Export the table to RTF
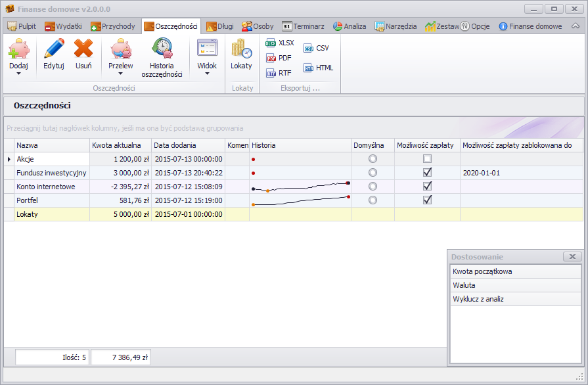 point(279,73)
